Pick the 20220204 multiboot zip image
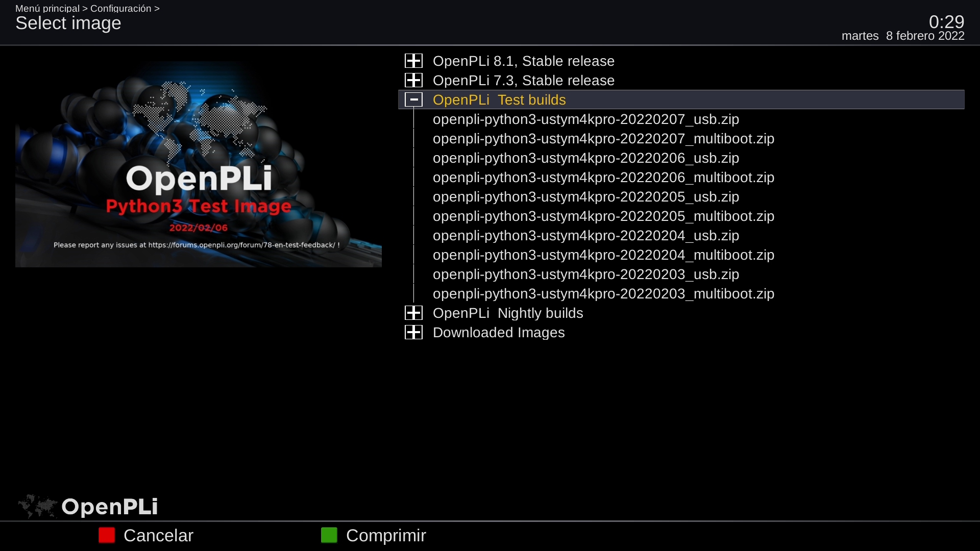 click(603, 255)
